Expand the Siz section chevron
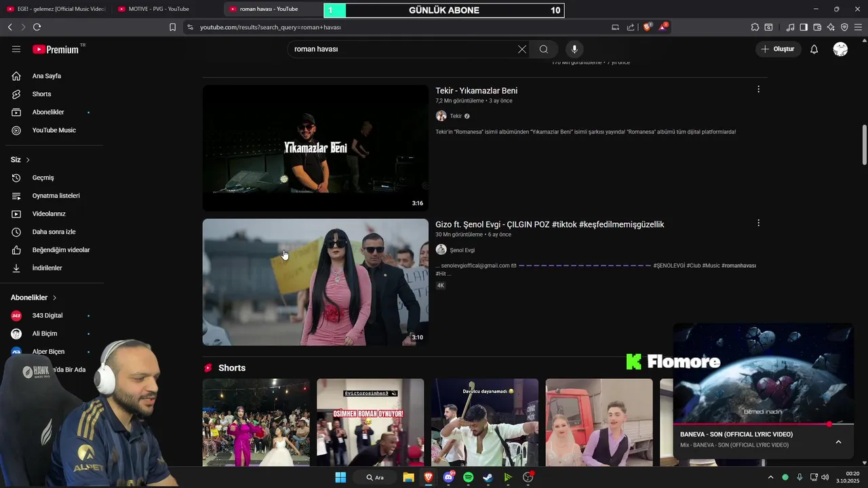The height and width of the screenshot is (488, 868). [x=28, y=160]
